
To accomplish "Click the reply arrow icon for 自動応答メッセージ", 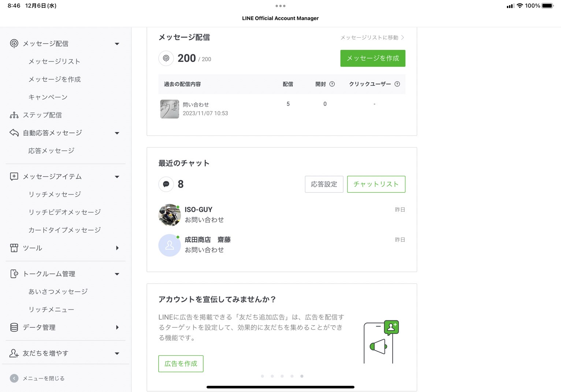I will click(x=14, y=133).
